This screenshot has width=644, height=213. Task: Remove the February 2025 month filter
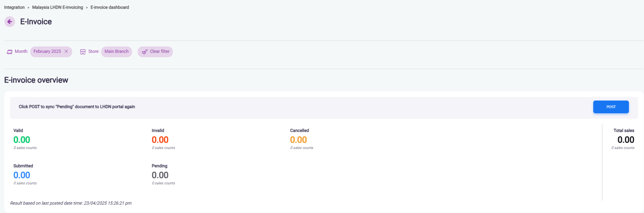coord(66,52)
